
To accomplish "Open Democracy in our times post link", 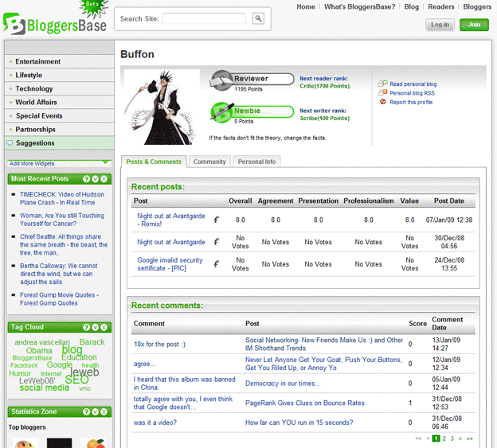I will [283, 384].
